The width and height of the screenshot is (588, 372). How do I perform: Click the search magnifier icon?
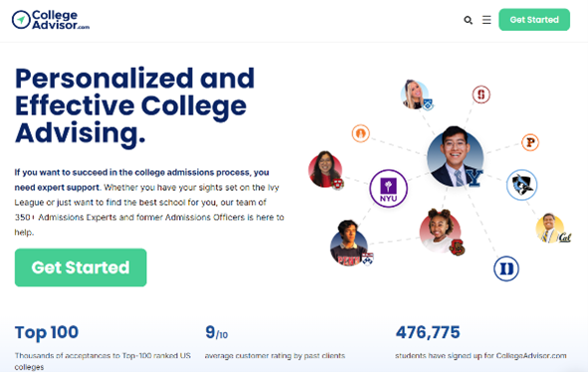coord(468,20)
